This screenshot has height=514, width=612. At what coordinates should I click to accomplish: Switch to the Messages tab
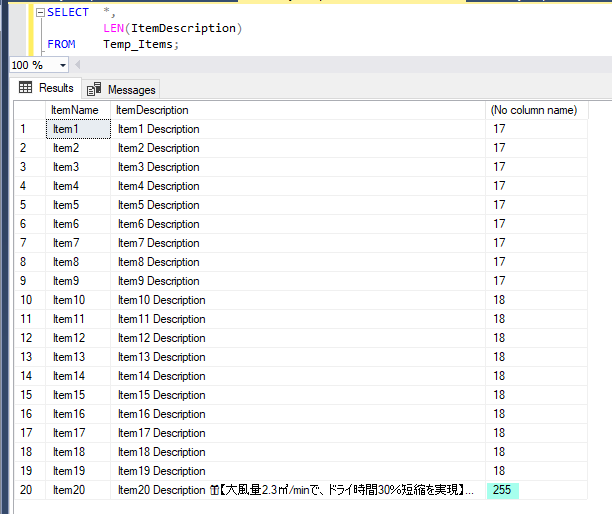click(122, 89)
